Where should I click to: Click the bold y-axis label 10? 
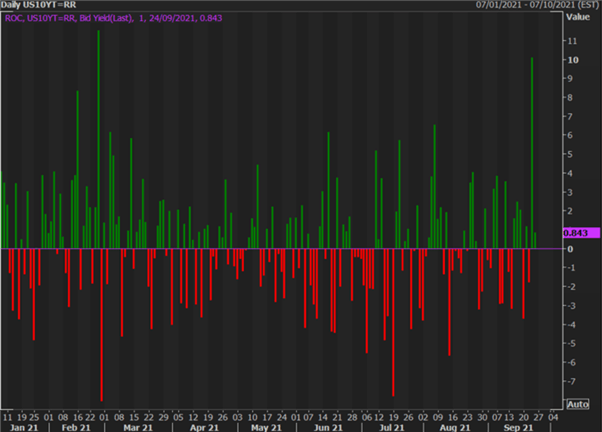[573, 60]
